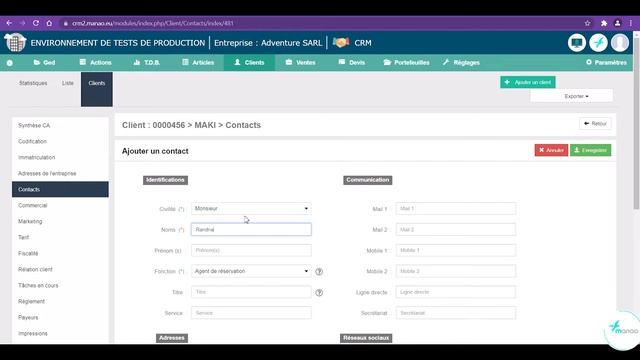The height and width of the screenshot is (360, 640).
Task: Open the T.D.B. menu
Action: 147,62
